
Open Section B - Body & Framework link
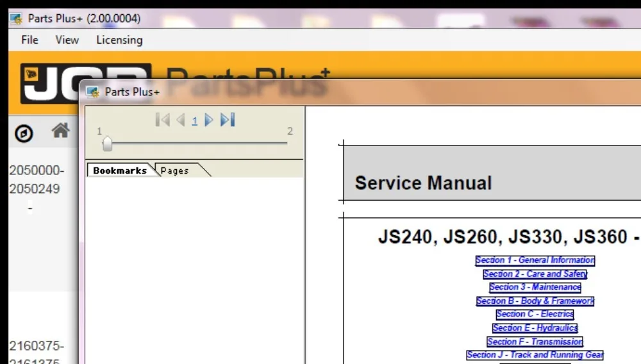pyautogui.click(x=535, y=301)
